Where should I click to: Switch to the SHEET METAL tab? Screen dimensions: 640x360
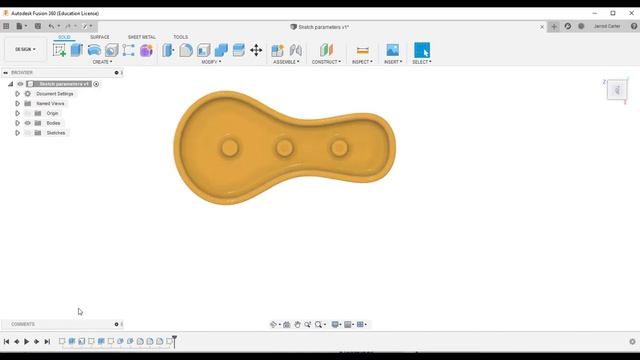(142, 37)
